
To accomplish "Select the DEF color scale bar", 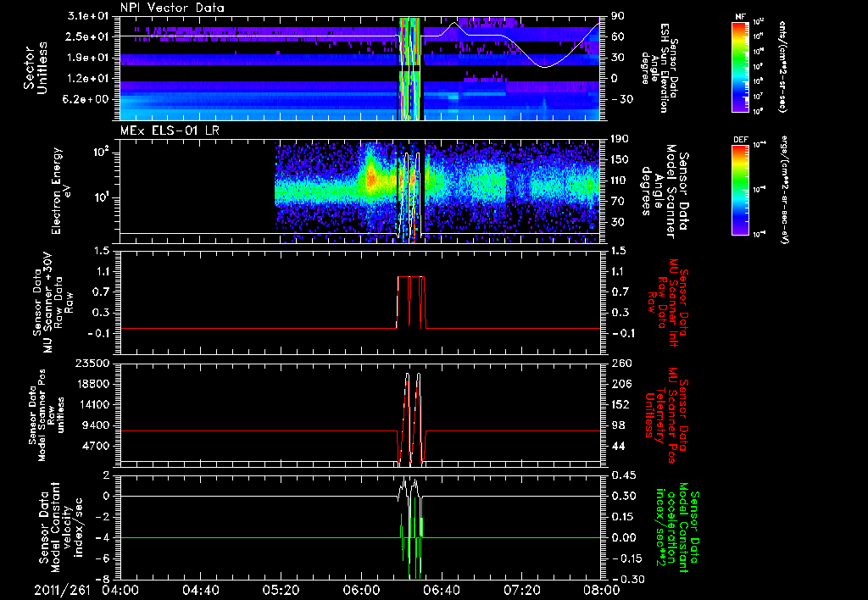I will [741, 190].
